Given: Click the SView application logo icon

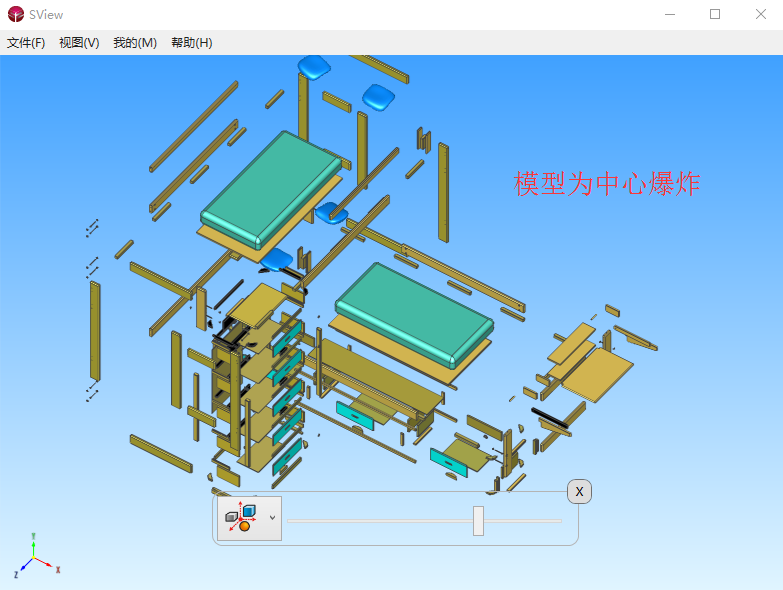Looking at the screenshot, I should pyautogui.click(x=16, y=14).
